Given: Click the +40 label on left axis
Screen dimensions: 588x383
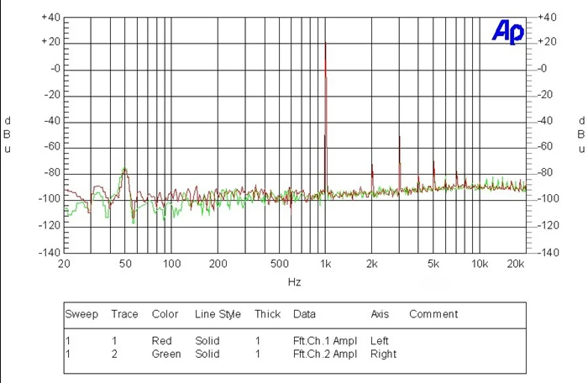Looking at the screenshot, I should [50, 18].
